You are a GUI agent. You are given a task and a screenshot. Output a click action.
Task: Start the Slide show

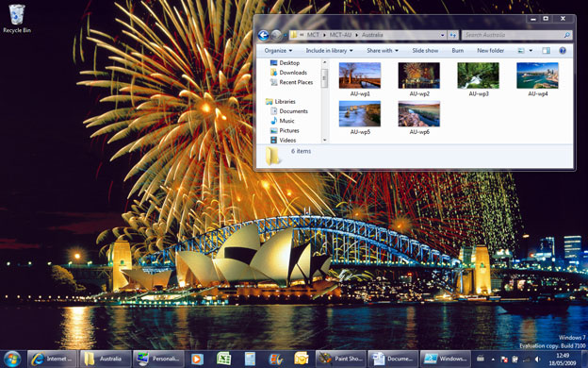click(x=425, y=50)
